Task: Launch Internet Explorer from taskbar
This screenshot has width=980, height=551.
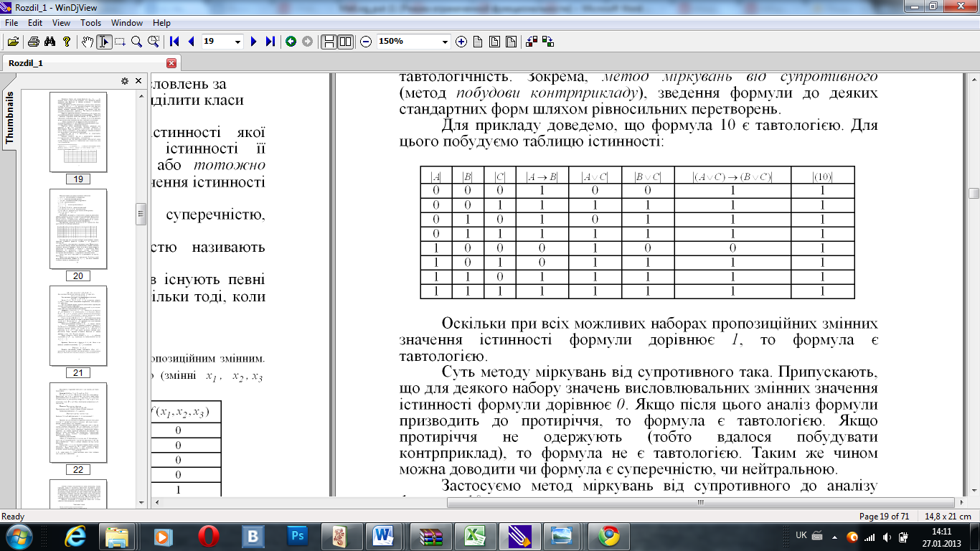Action: click(75, 536)
